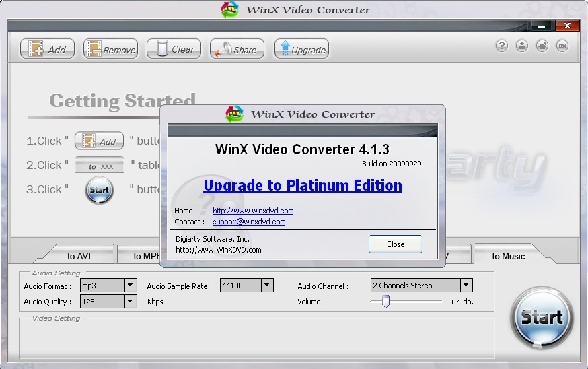Click the Upgrade arrow button
This screenshot has height=369, width=588.
point(301,48)
